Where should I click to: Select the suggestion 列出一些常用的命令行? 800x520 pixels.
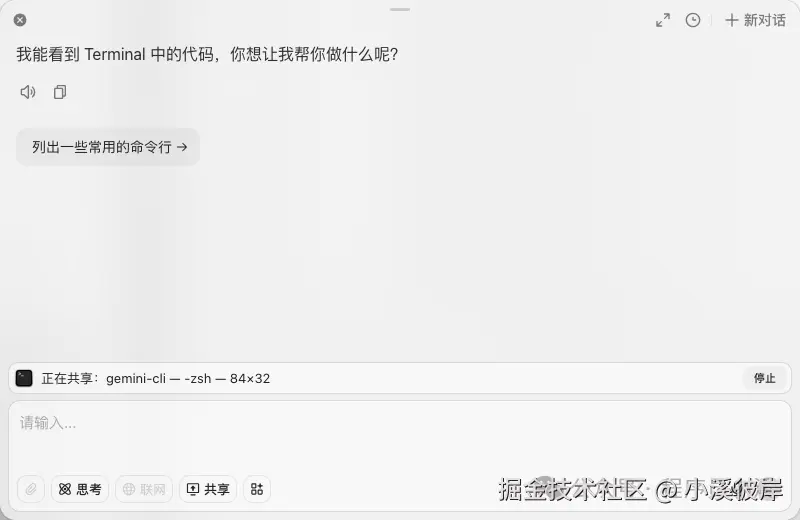[108, 147]
